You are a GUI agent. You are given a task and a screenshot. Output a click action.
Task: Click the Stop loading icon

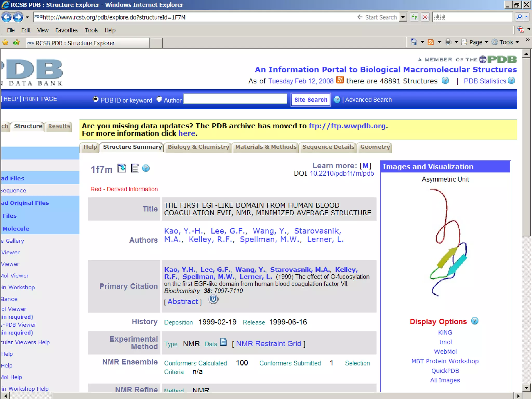[425, 17]
